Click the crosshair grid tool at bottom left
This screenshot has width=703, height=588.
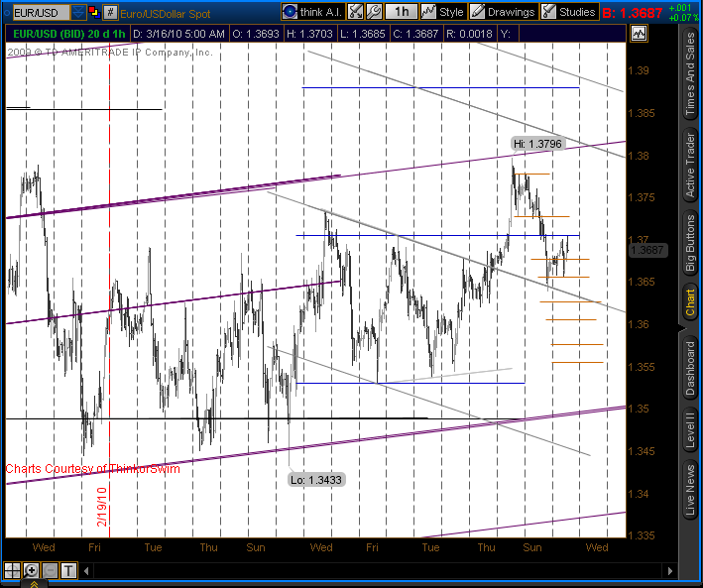pos(12,570)
